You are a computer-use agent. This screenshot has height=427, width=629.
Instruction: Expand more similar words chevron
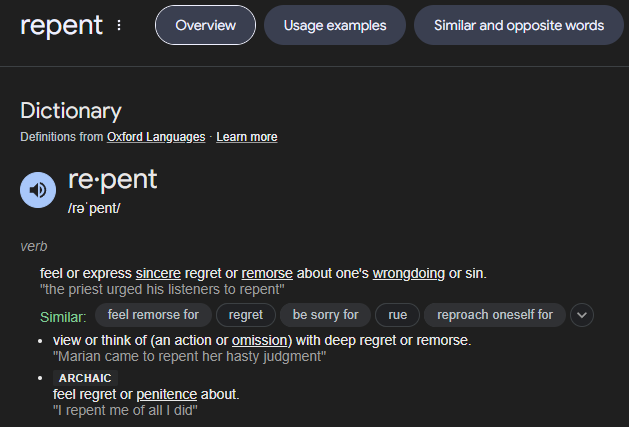582,315
